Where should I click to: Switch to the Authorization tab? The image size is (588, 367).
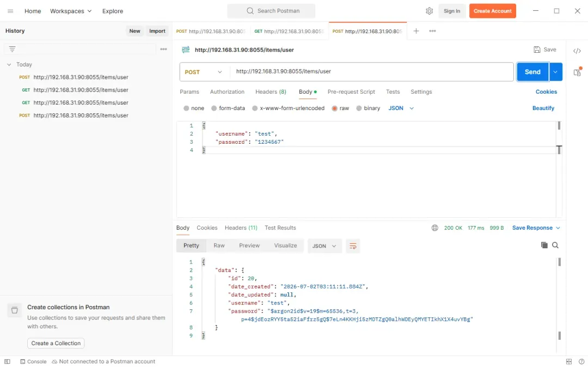coord(227,91)
